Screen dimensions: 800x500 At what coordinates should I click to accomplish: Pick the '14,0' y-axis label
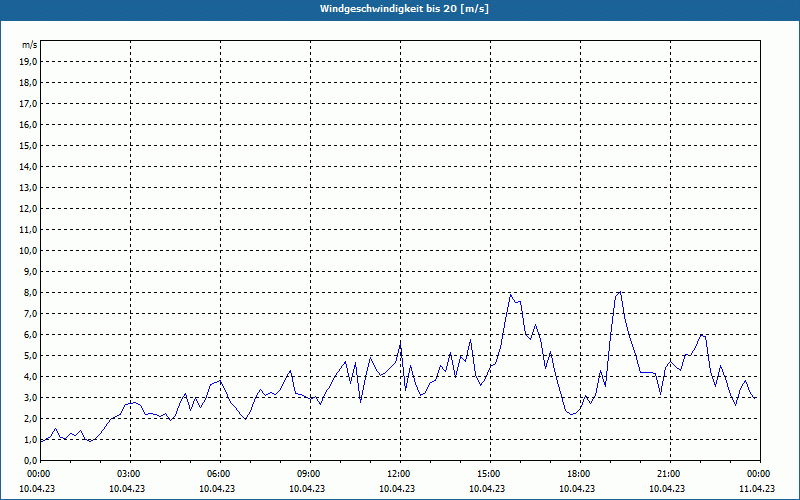pos(29,166)
